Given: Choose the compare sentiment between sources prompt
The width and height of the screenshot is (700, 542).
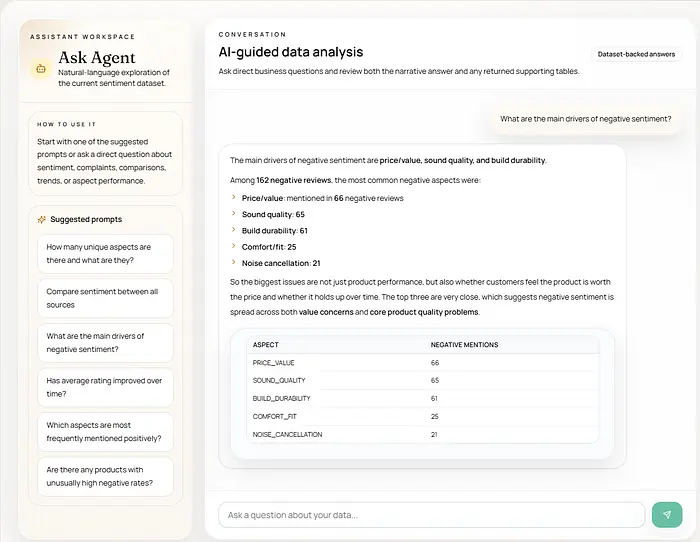Looking at the screenshot, I should coord(105,298).
